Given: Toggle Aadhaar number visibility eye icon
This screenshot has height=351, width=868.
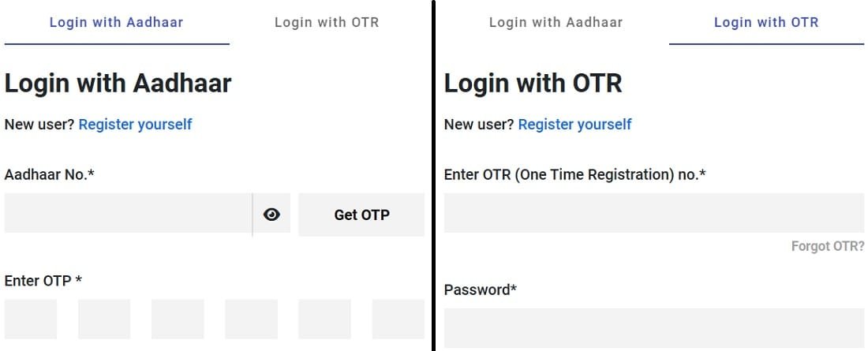Looking at the screenshot, I should coord(271,214).
